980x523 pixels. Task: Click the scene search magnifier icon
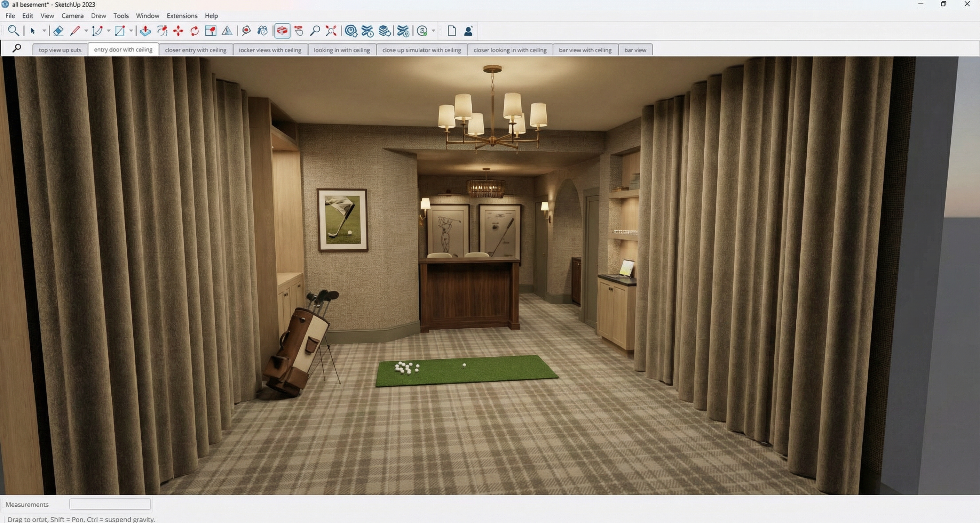coord(16,48)
